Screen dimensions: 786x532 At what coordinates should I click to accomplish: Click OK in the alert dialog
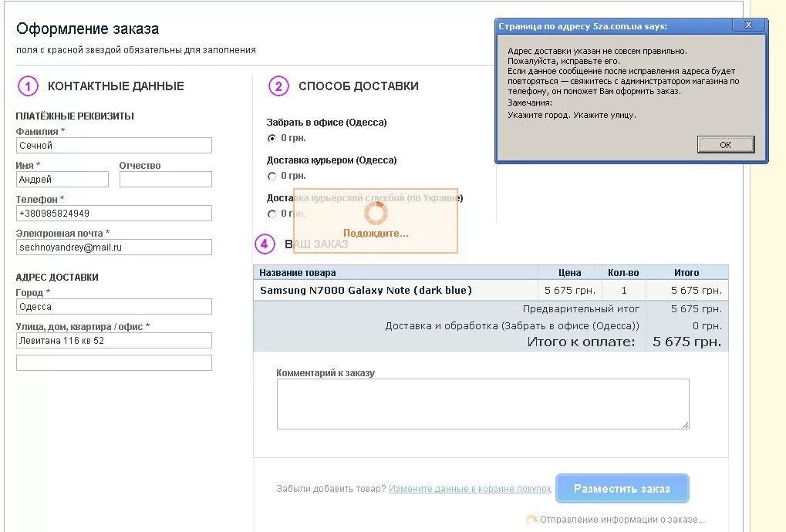point(725,145)
